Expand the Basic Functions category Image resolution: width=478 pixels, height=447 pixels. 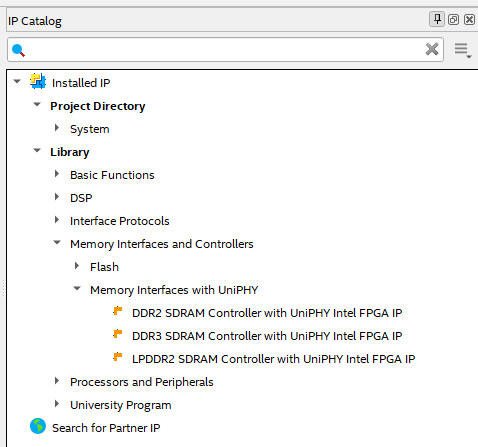click(57, 174)
